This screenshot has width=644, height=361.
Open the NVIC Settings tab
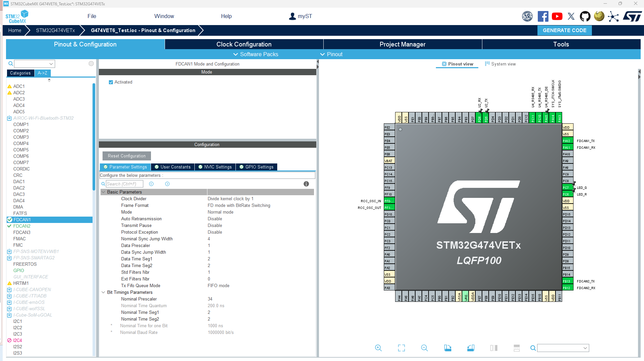[215, 167]
